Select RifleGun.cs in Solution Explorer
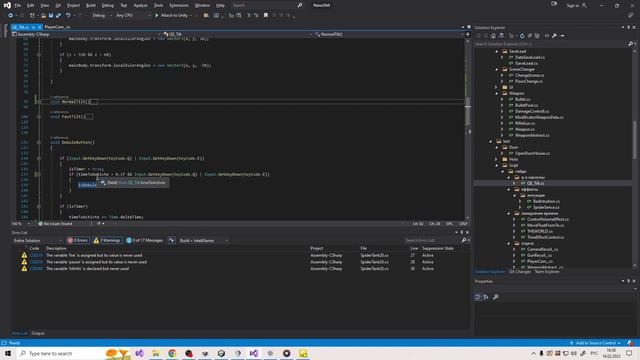640x360 pixels. 525,123
